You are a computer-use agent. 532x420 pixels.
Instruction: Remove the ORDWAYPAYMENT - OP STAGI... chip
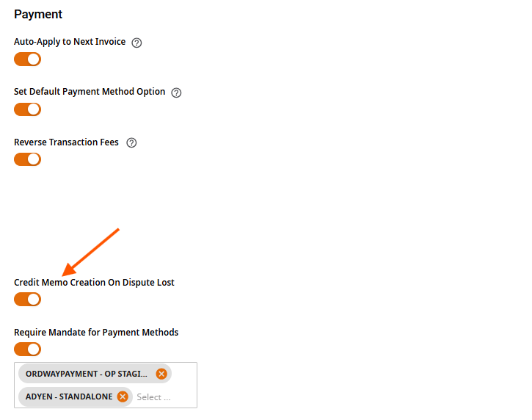(x=161, y=374)
